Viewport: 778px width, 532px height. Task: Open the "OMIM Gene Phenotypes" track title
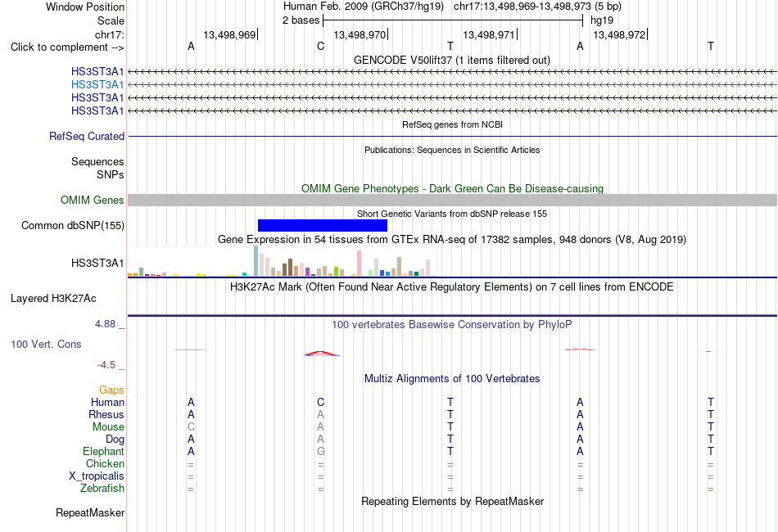pyautogui.click(x=452, y=188)
